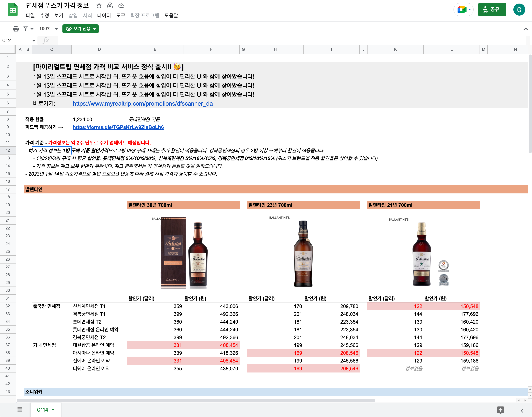The height and width of the screenshot is (417, 532).
Task: Select the 발렌타인 30년 700ml header
Action: [183, 205]
